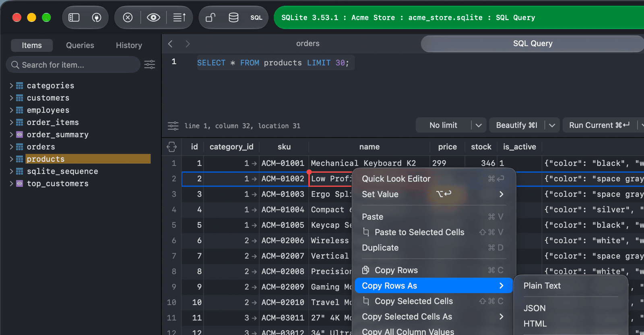Click the commit lines-arrow toolbar icon

tap(180, 17)
